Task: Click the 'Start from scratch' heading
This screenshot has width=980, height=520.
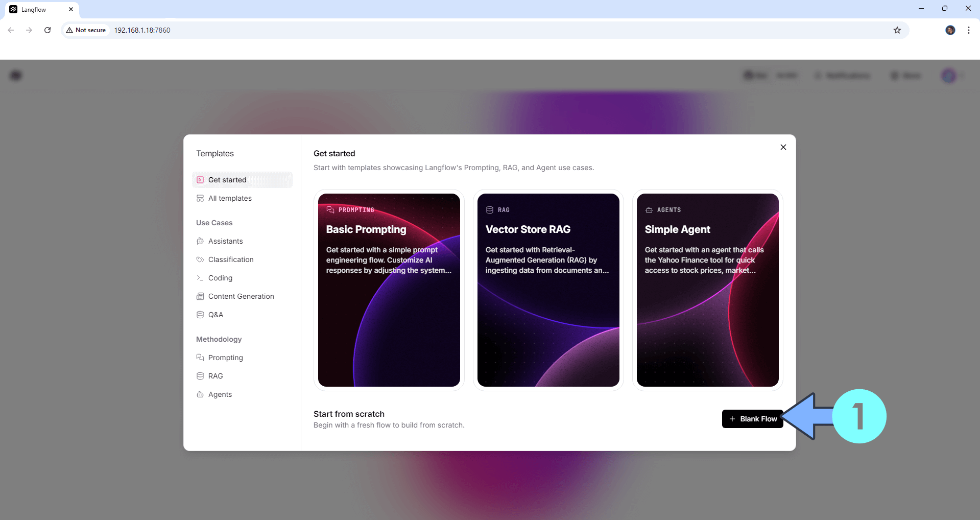Action: (349, 414)
